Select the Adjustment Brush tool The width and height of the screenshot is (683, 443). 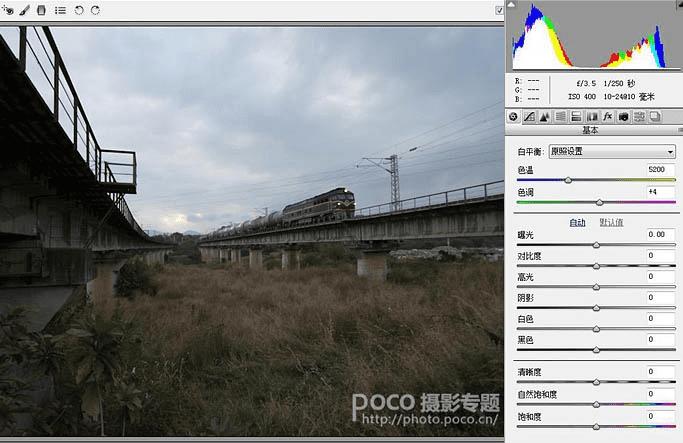24,10
